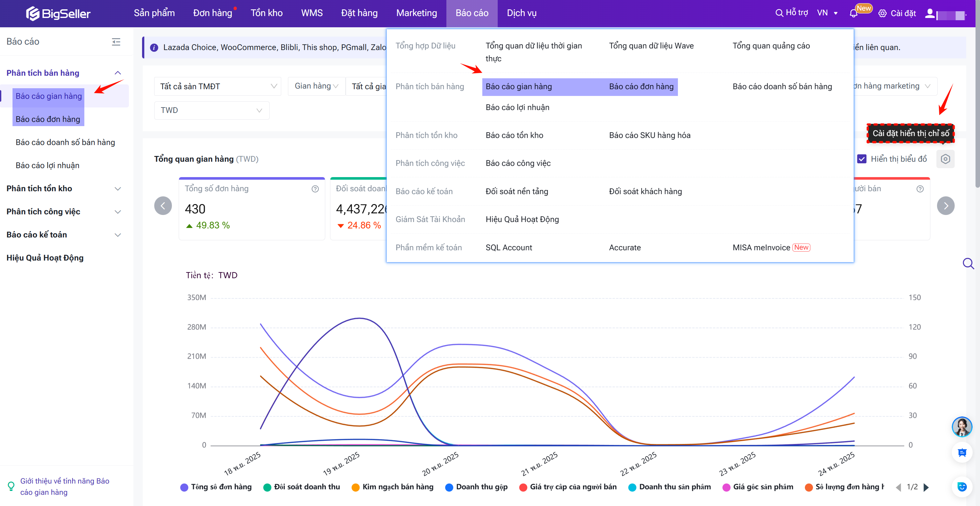Toggle Tổng số đơn hàng legend series
980x506 pixels.
point(216,487)
